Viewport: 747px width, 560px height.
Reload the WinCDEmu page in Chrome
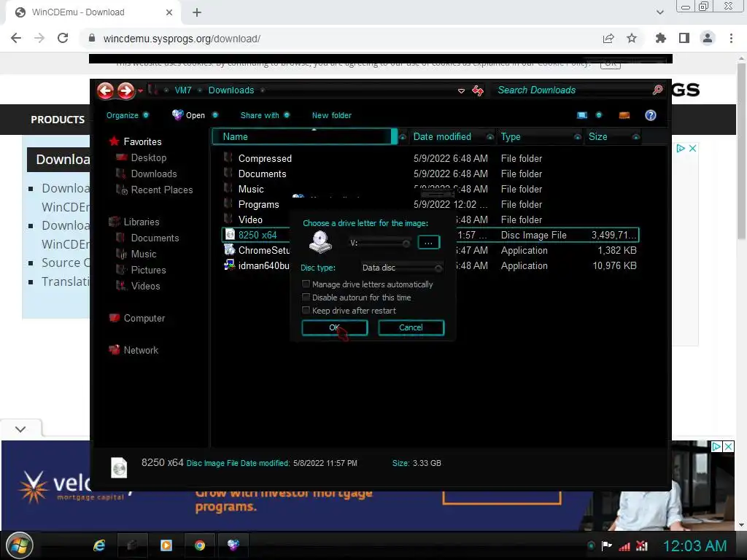click(63, 38)
